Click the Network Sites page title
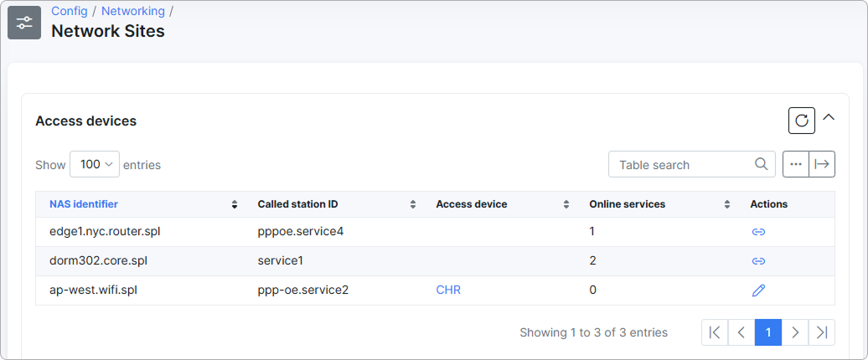 point(108,31)
